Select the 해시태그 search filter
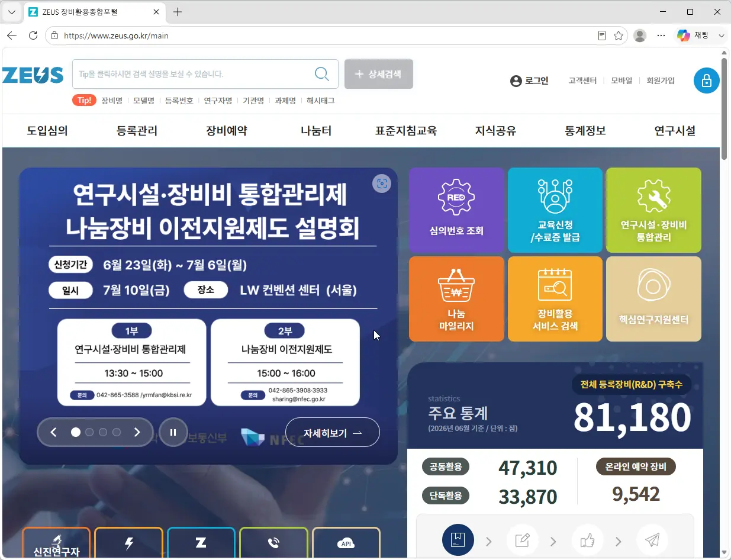The height and width of the screenshot is (560, 731). [x=321, y=101]
